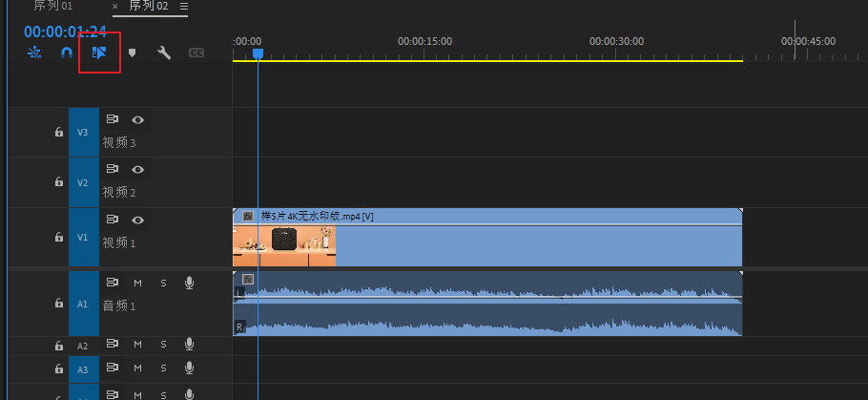Click the insert sequences as nests icon
The width and height of the screenshot is (868, 400).
[x=34, y=53]
